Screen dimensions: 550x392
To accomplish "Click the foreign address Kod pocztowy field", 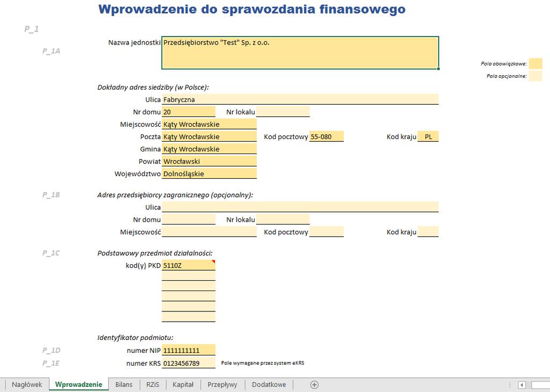I will click(326, 232).
